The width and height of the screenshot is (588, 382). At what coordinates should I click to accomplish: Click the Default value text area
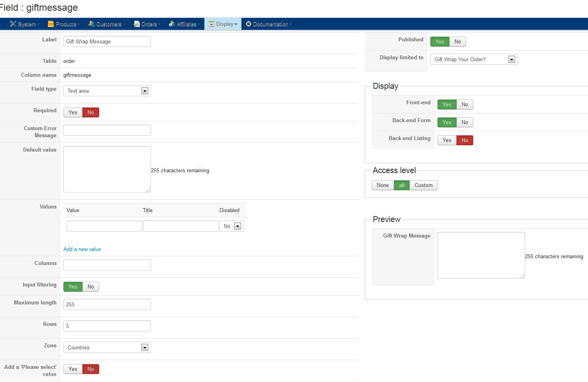107,170
